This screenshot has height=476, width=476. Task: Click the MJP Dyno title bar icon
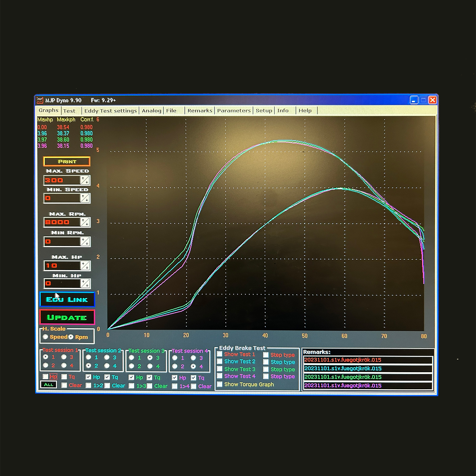(40, 100)
